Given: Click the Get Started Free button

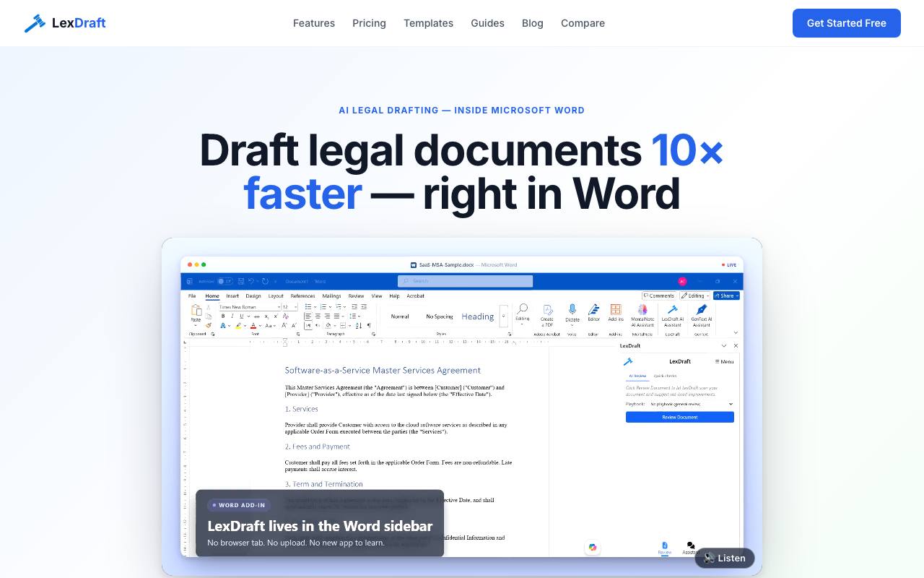Looking at the screenshot, I should (x=846, y=23).
